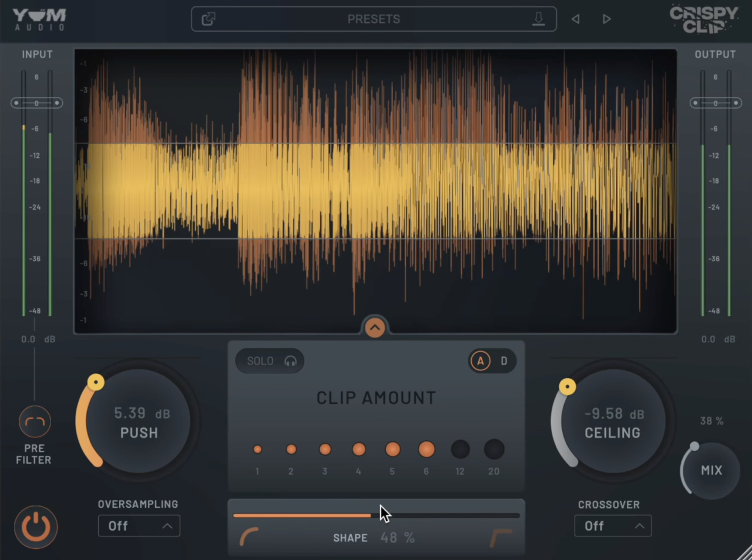Viewport: 752px width, 560px height.
Task: Click the 38 % mix value
Action: 711,421
